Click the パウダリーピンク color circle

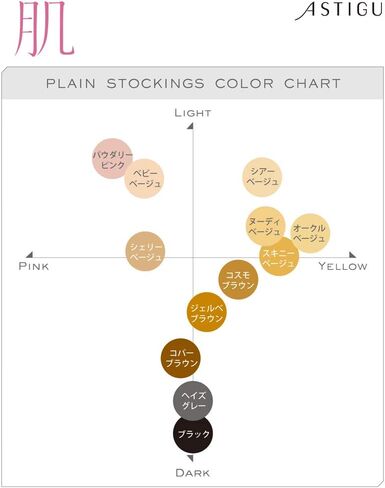pyautogui.click(x=112, y=159)
